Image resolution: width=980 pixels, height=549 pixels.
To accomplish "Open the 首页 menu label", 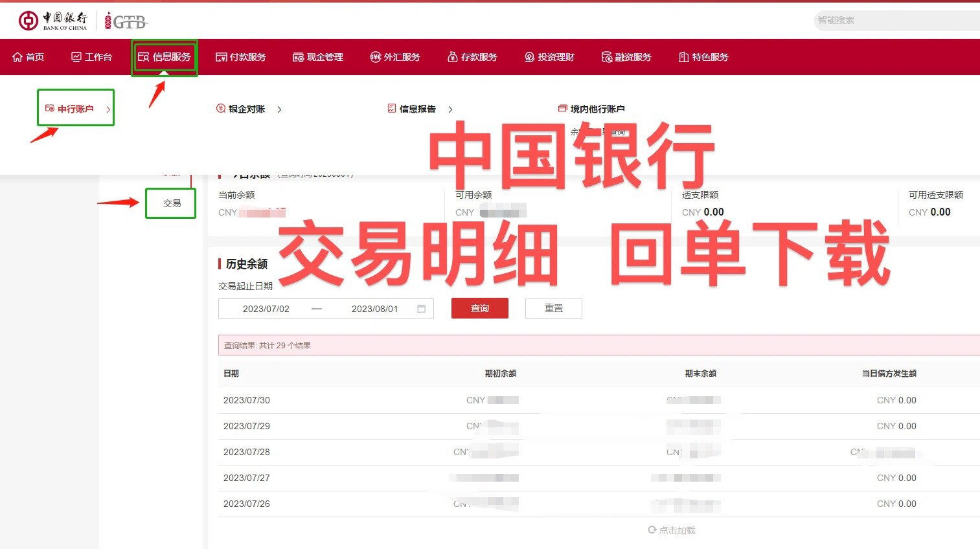I will coord(35,57).
